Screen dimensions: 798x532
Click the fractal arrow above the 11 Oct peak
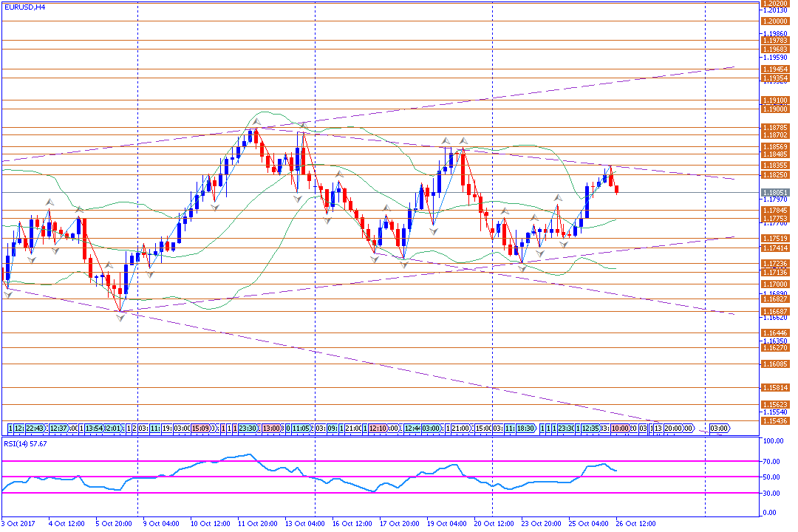point(256,119)
